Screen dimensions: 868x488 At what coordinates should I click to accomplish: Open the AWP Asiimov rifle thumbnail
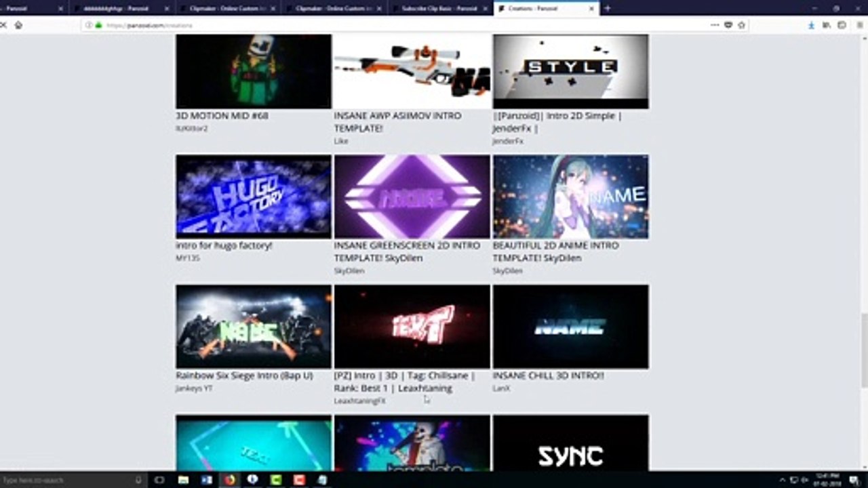412,71
